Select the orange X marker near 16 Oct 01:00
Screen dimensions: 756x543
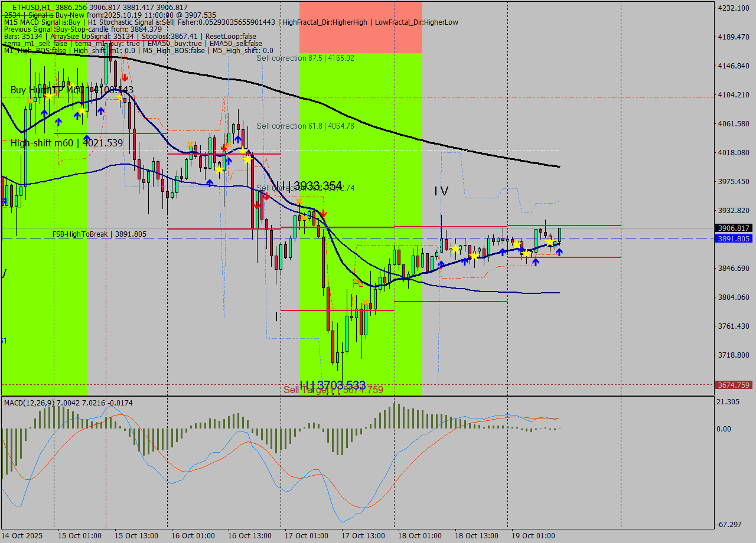(190, 145)
